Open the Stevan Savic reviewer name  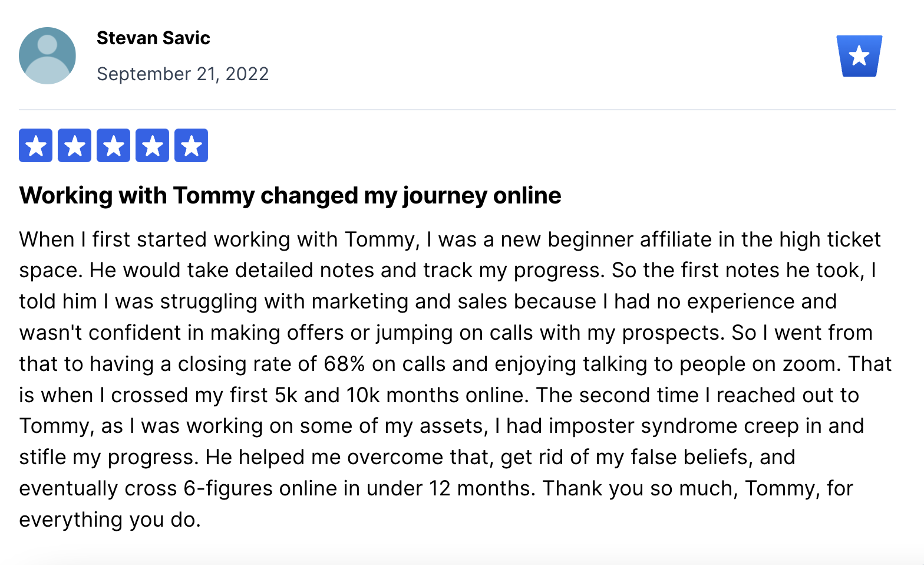(x=153, y=38)
